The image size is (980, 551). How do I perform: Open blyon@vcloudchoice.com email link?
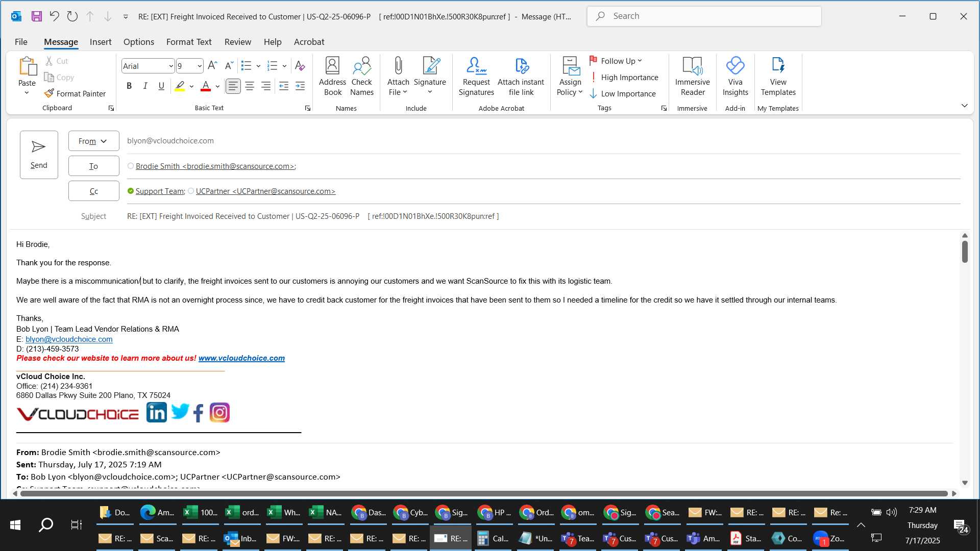pyautogui.click(x=69, y=339)
